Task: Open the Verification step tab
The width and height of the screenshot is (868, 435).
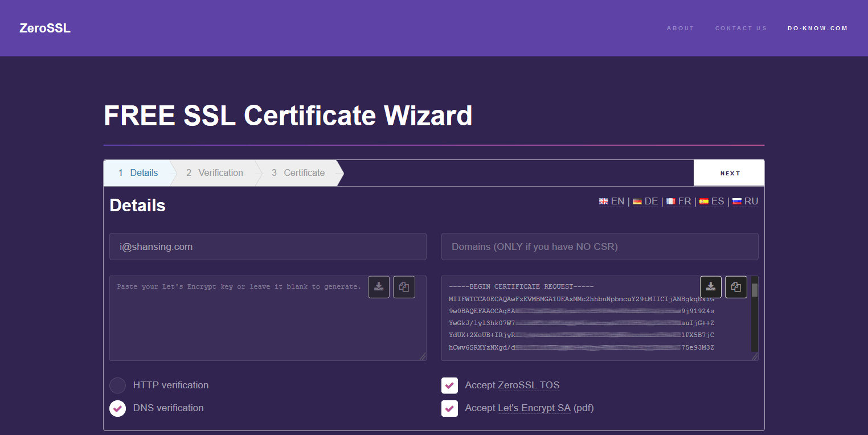Action: [x=215, y=173]
